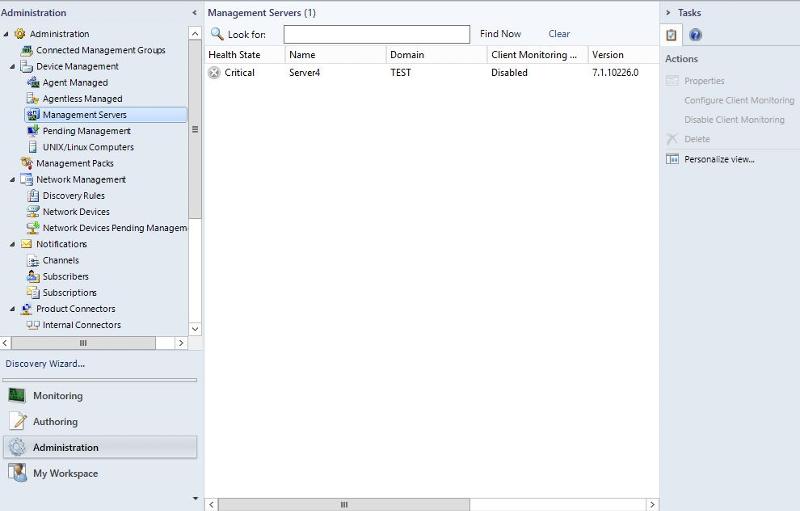Click the My Workspace icon
Screen dimensions: 800x511
coord(17,473)
